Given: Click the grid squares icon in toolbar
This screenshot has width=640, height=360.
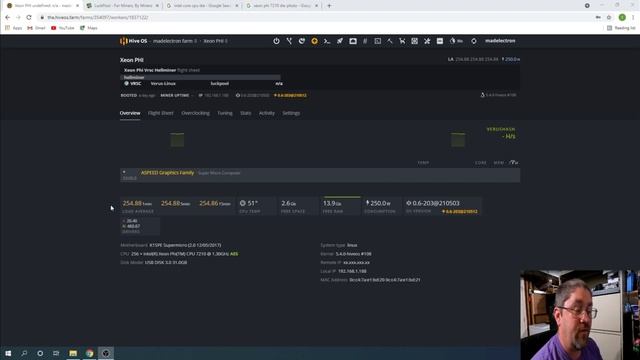Looking at the screenshot, I should tap(414, 41).
